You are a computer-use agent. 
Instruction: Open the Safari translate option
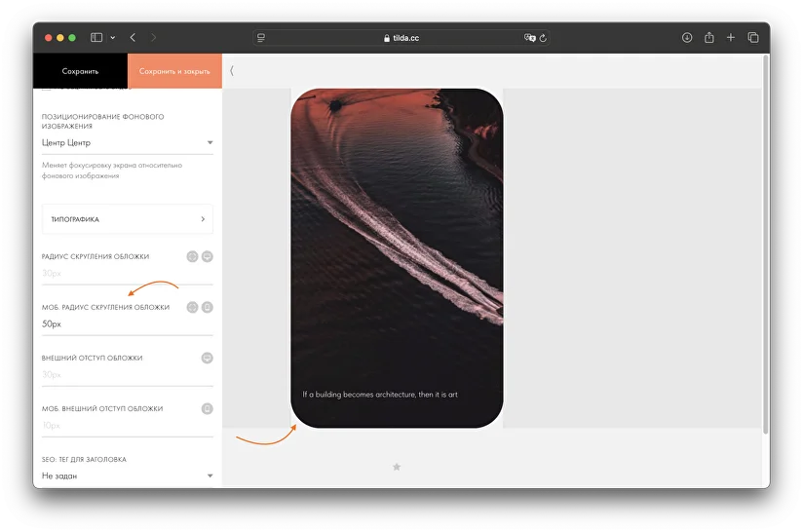tap(529, 38)
